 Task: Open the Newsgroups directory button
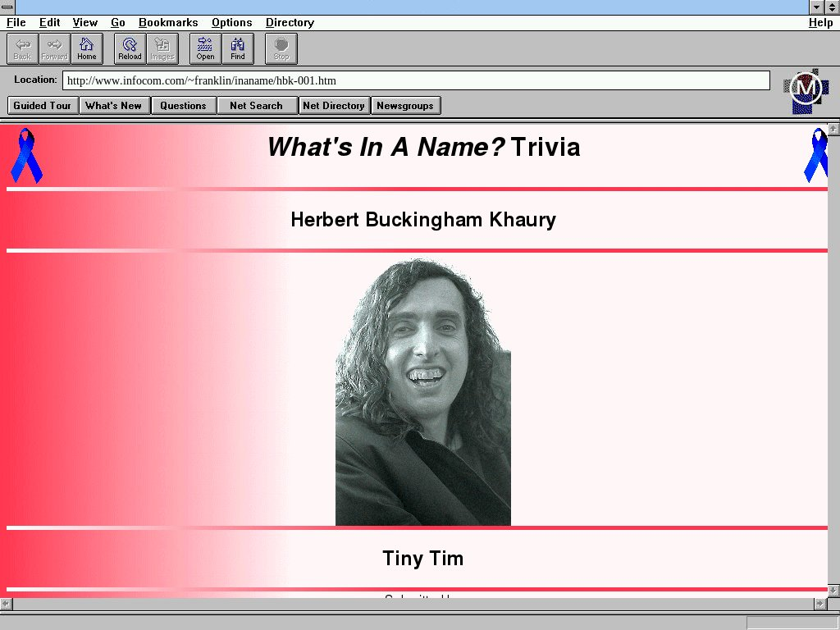coord(405,105)
